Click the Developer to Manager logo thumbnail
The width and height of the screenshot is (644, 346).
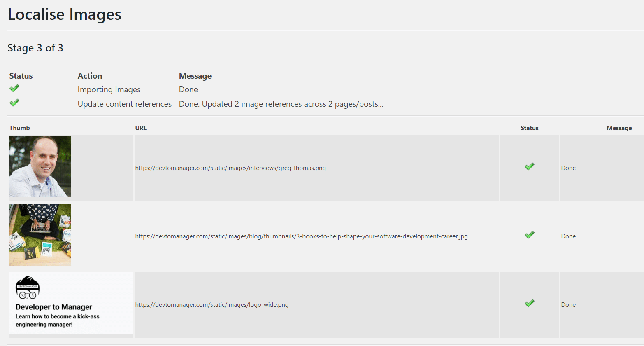(70, 304)
